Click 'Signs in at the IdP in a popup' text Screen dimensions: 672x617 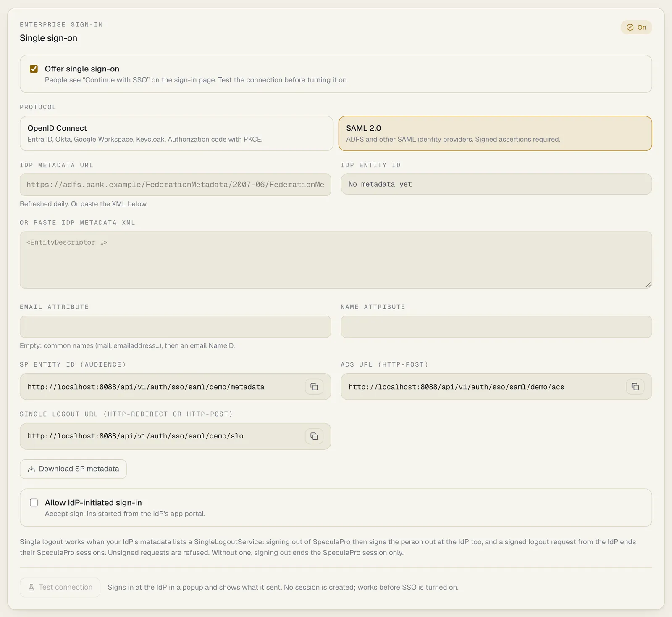[x=283, y=588]
